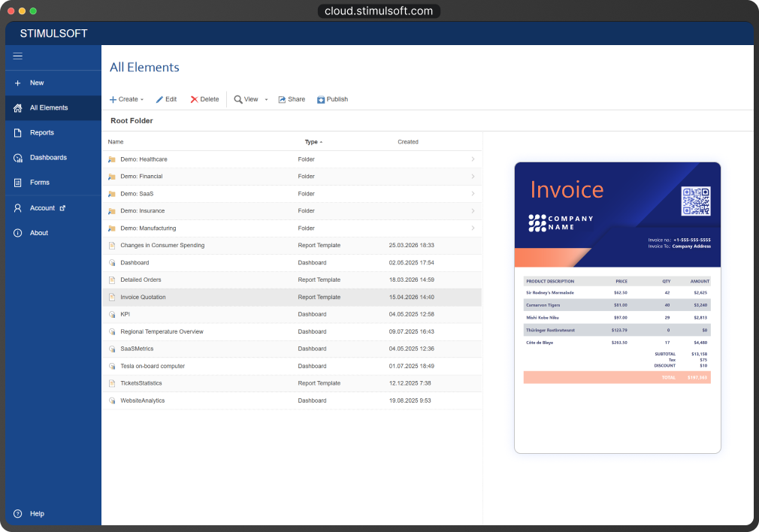
Task: Click the Invoice preview thumbnail
Action: coord(617,307)
